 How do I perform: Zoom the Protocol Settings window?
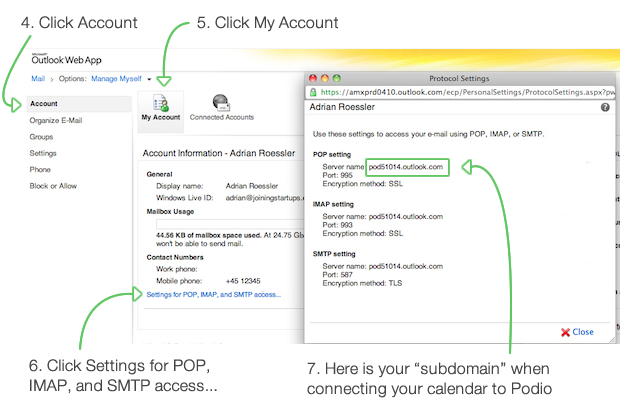click(336, 78)
